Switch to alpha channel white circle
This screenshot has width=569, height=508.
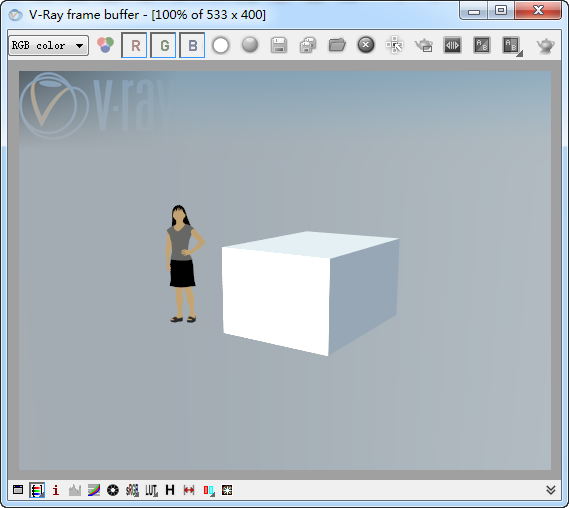coord(221,45)
